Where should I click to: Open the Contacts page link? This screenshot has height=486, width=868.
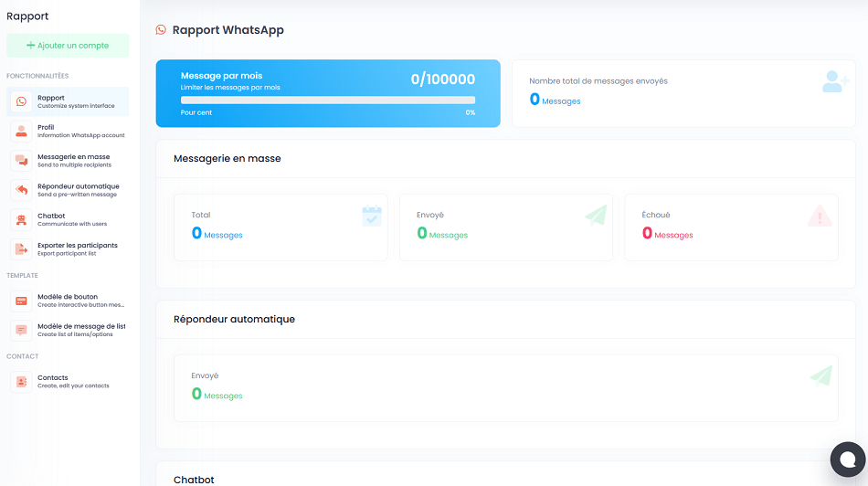point(68,382)
